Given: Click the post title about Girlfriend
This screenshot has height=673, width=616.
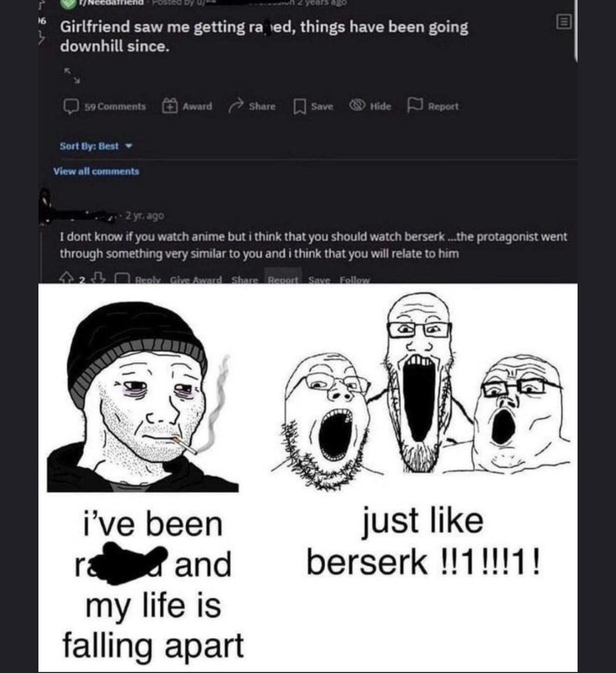Looking at the screenshot, I should (264, 36).
